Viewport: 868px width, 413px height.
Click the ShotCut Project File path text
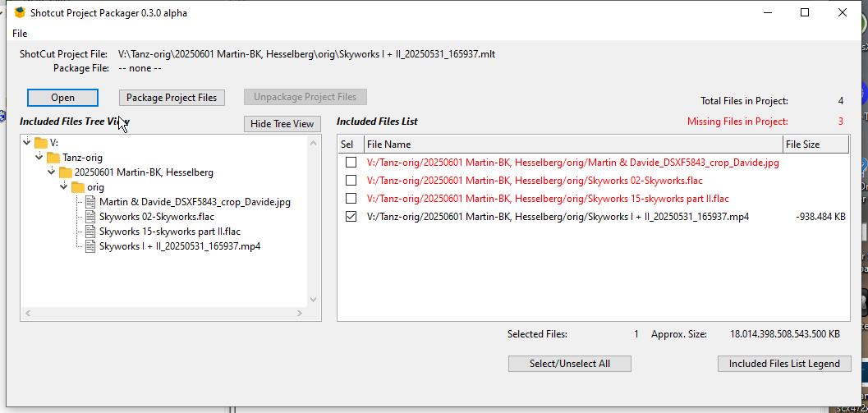point(306,54)
